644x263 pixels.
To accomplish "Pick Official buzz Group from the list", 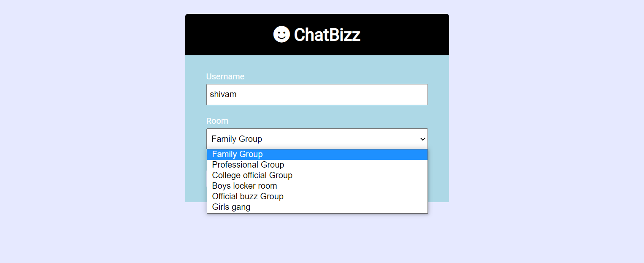I will coord(248,196).
